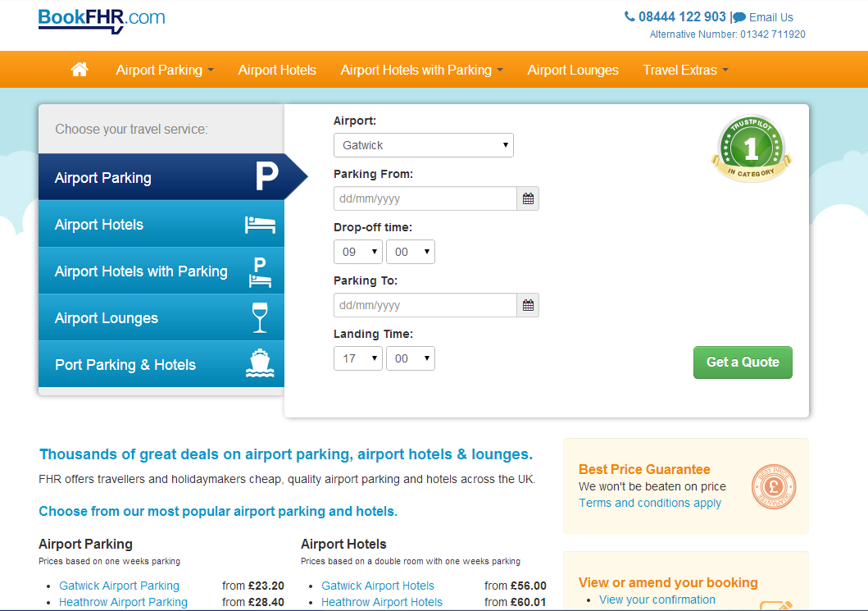
Task: Select the Airport Hotels with Parking service tab
Action: [161, 271]
